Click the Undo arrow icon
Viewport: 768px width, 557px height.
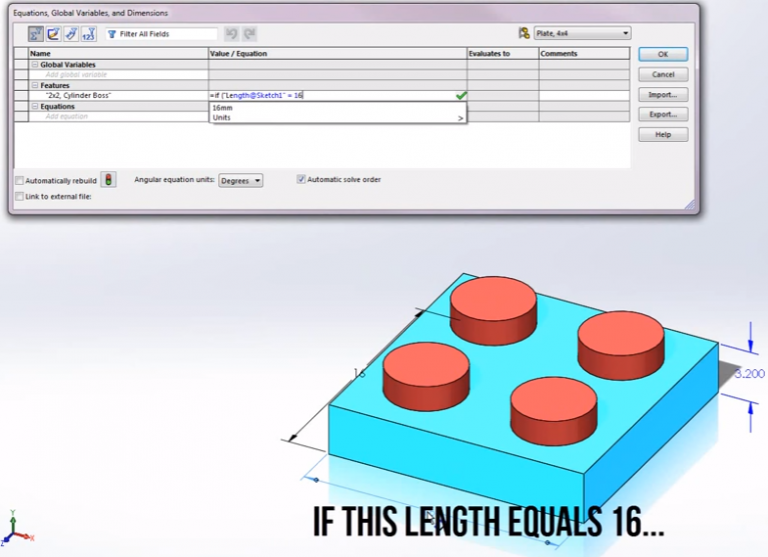point(231,34)
